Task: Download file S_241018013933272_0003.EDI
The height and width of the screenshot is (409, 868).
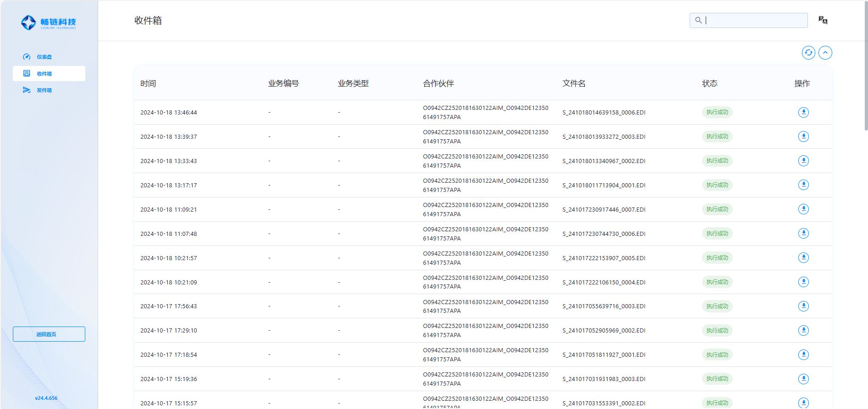Action: (803, 136)
